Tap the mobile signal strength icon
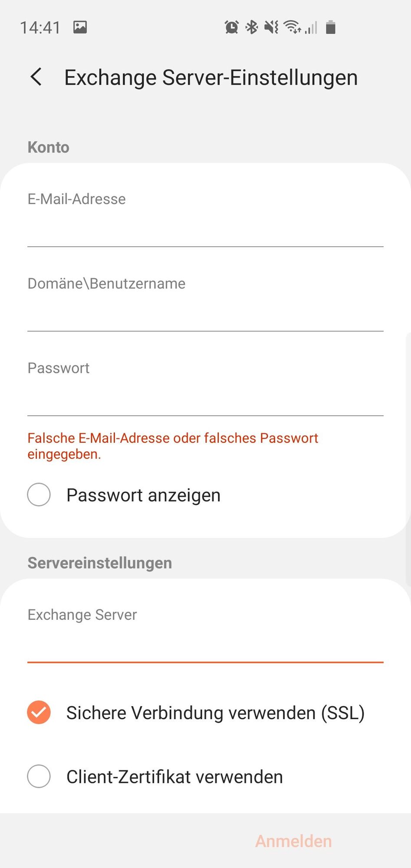Viewport: 411px width, 868px height. [x=311, y=28]
